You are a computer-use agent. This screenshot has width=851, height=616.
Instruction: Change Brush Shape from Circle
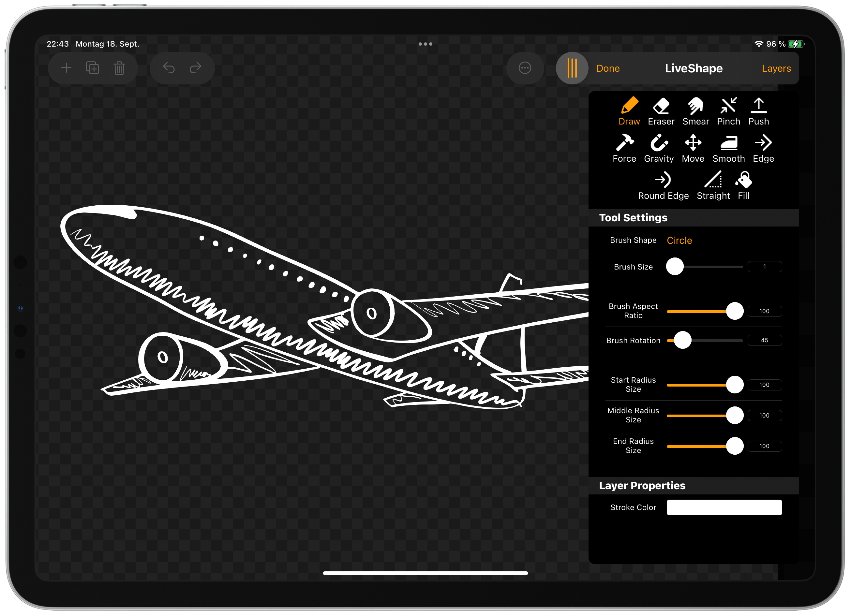pos(679,240)
